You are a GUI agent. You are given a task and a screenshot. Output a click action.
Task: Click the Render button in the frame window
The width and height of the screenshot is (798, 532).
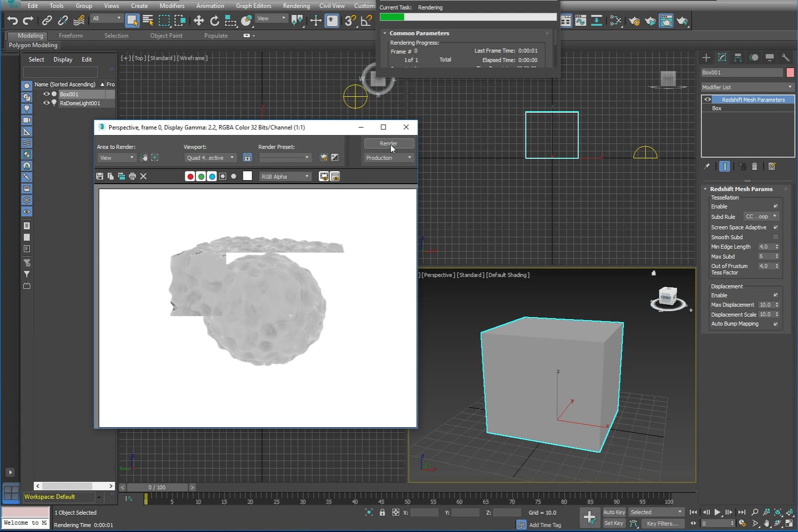[x=388, y=143]
